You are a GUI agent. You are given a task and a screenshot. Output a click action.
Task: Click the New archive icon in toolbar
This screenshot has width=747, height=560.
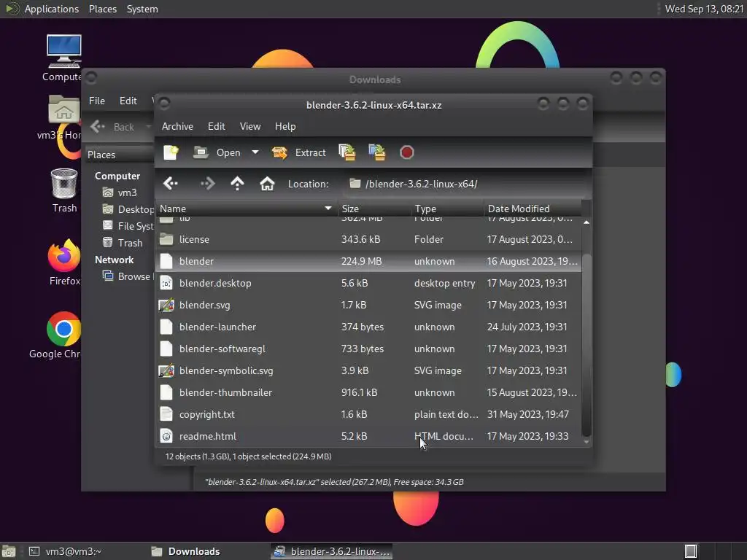point(171,152)
